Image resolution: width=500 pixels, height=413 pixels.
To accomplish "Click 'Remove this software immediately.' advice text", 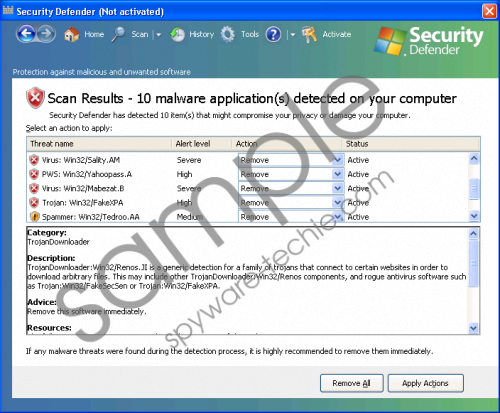I will tap(87, 312).
